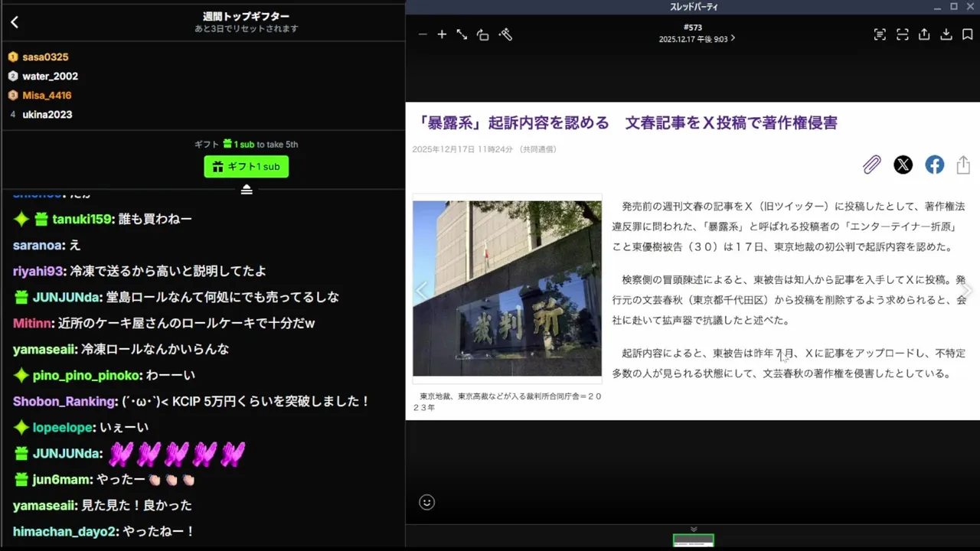The height and width of the screenshot is (551, 980).
Task: Click the 週間トップギフター header title
Action: coord(246,16)
